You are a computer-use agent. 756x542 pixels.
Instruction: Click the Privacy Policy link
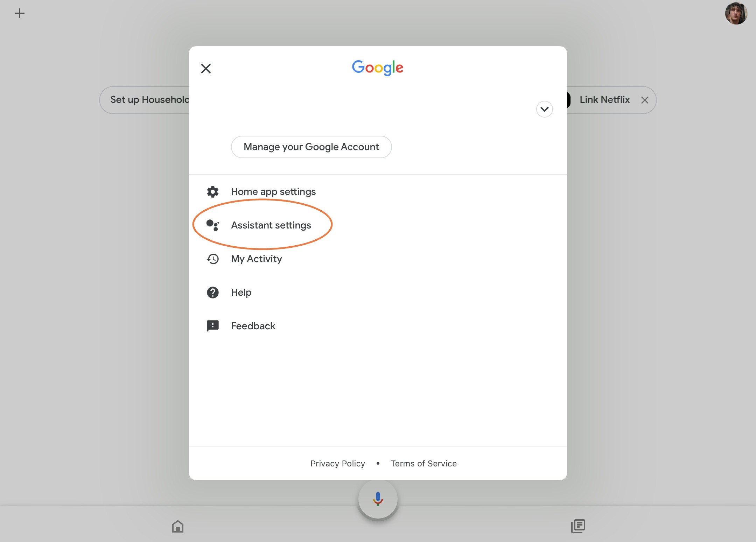pos(337,463)
